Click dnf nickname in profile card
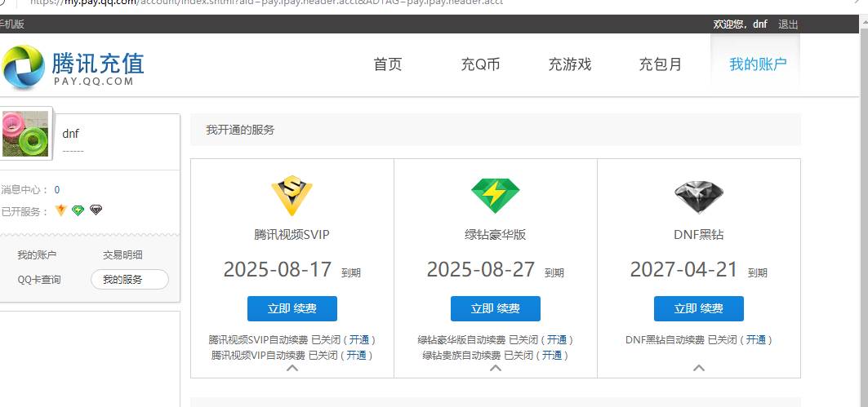 tap(70, 134)
